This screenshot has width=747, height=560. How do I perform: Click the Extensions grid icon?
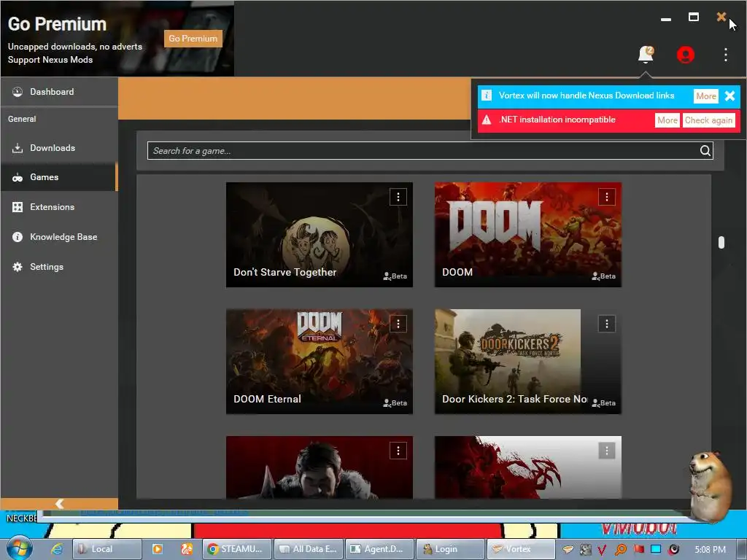[18, 207]
